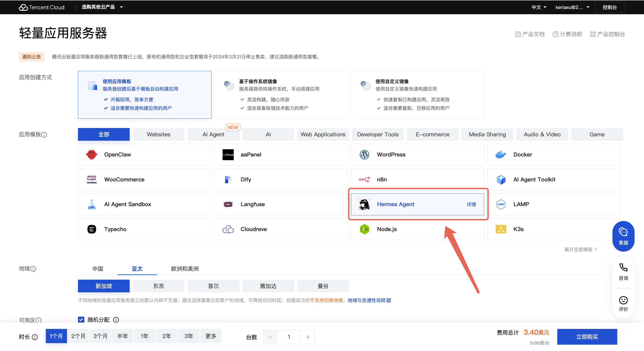
Task: Switch to the AI Agent template tab
Action: [x=213, y=134]
